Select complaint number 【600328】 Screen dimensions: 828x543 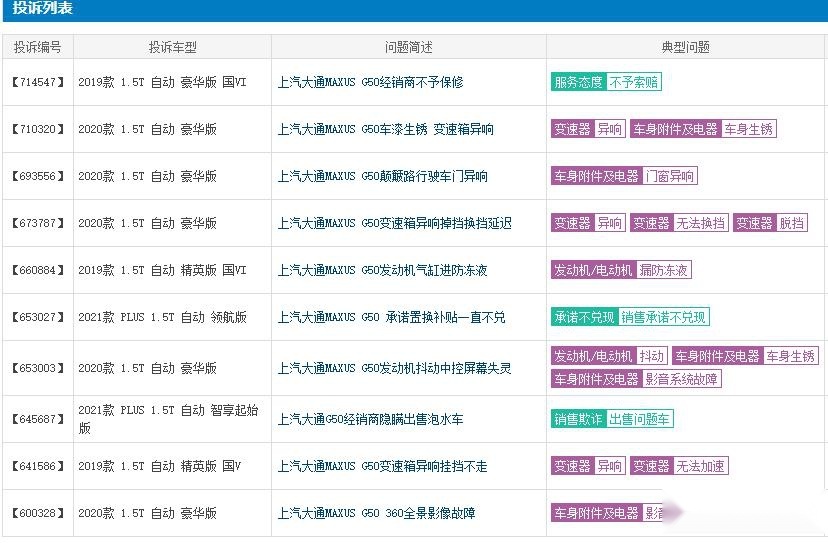tap(37, 513)
